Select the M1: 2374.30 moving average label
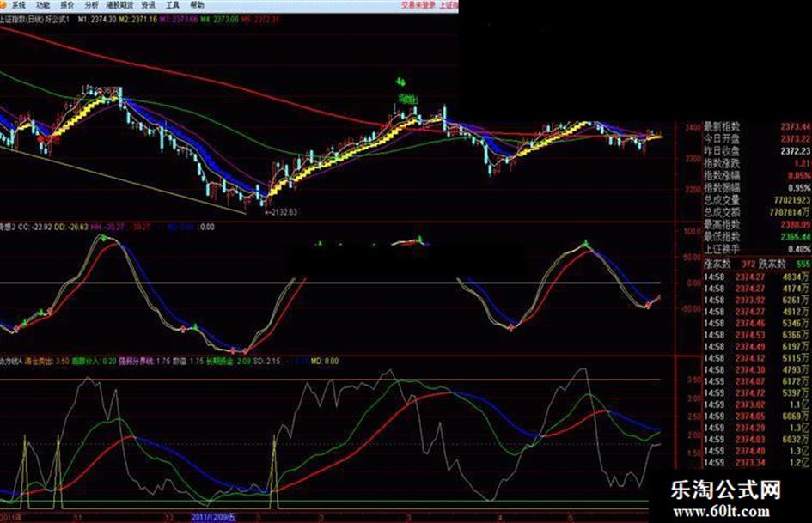 click(x=97, y=19)
